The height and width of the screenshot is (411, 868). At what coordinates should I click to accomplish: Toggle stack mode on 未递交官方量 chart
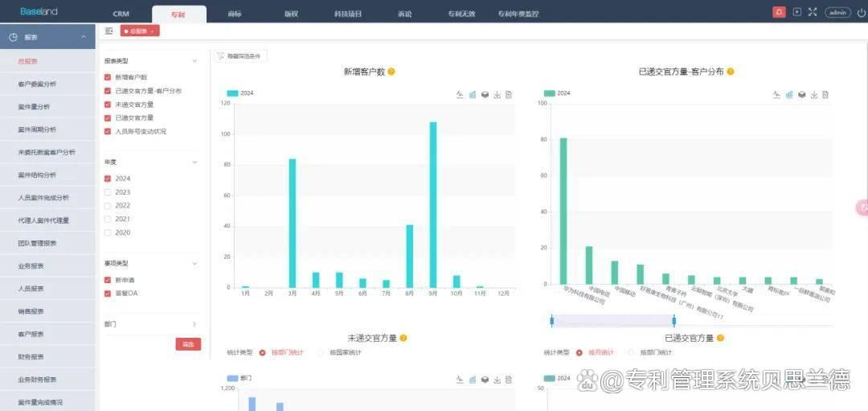[x=485, y=380]
